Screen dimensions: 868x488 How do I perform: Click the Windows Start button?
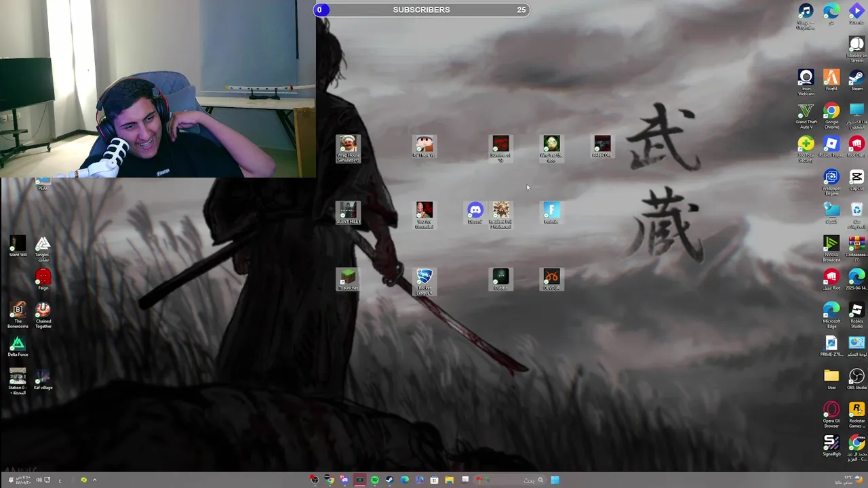555,480
